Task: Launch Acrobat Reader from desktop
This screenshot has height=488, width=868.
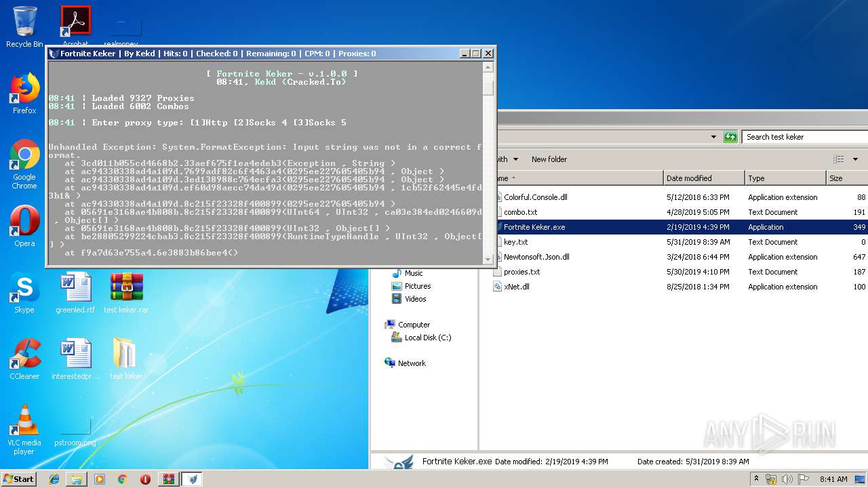Action: pyautogui.click(x=75, y=26)
